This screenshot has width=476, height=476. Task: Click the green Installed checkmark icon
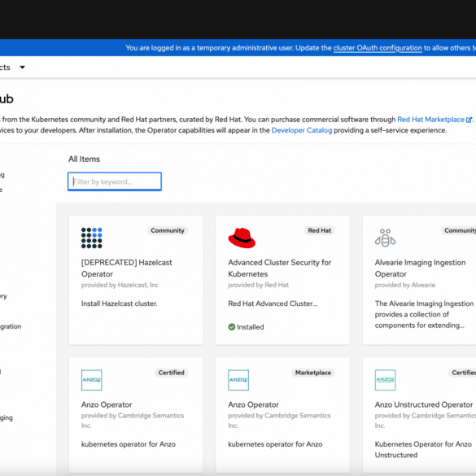point(232,327)
